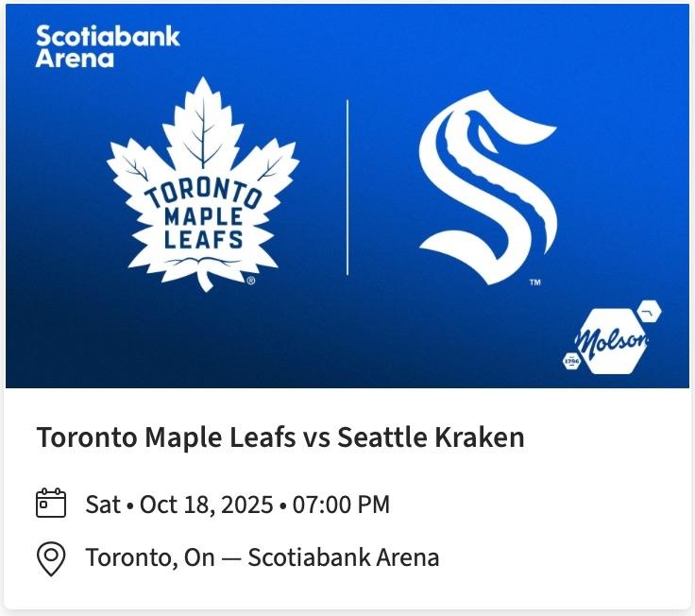
Task: Click the word MAPLE inside the Leafs logo
Action: click(203, 216)
